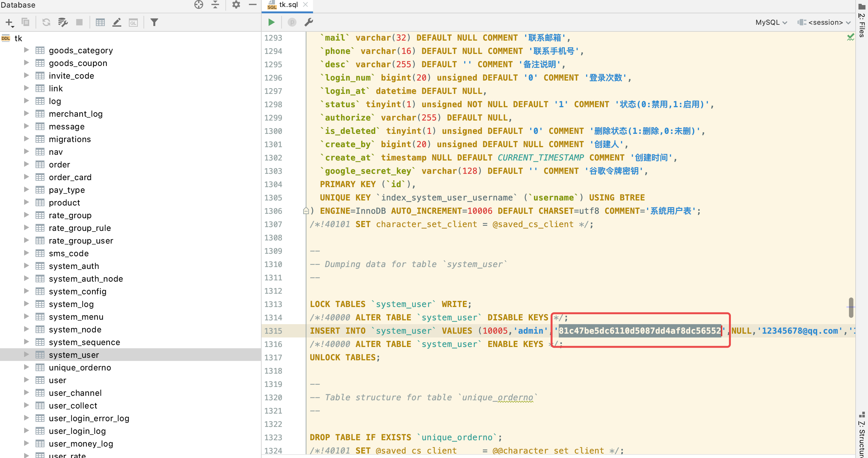The height and width of the screenshot is (458, 868).
Task: Select the migrations table
Action: (x=70, y=139)
